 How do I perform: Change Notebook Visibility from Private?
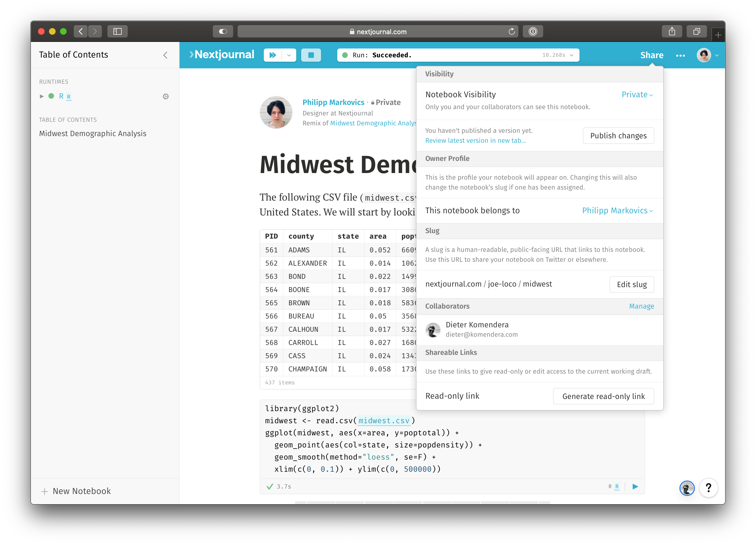pyautogui.click(x=637, y=95)
